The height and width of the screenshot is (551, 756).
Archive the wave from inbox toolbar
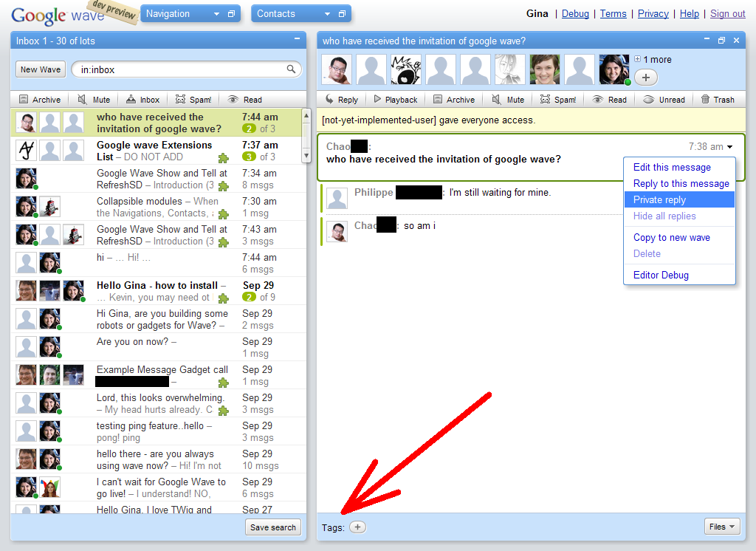pyautogui.click(x=40, y=100)
